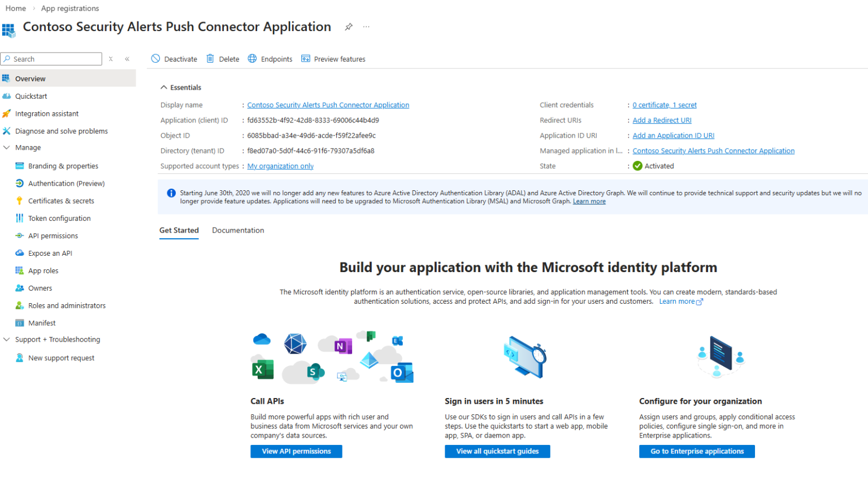The width and height of the screenshot is (868, 494).
Task: Click the Diagnose and solve problems icon
Action: (7, 131)
